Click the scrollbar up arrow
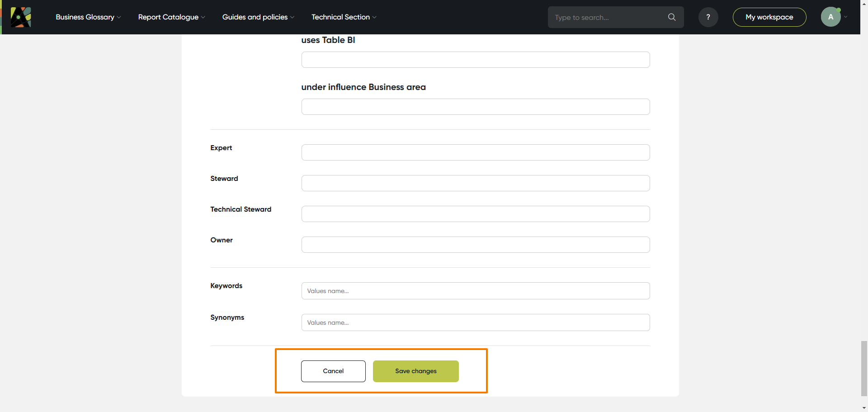 (x=863, y=4)
